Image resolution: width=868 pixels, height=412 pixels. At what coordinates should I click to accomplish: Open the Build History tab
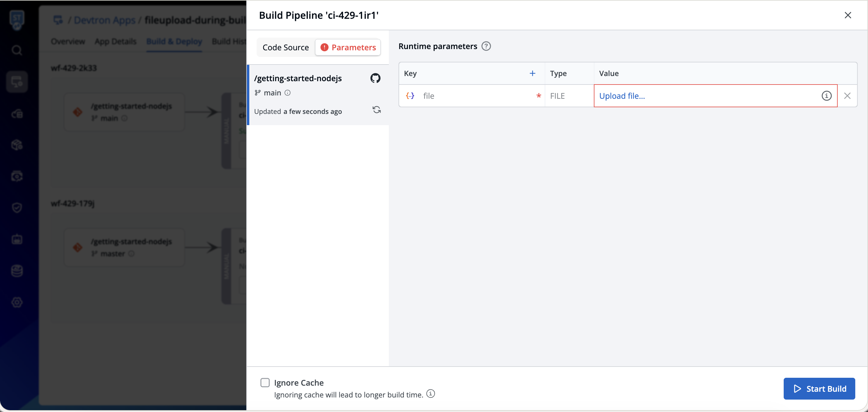pos(229,42)
